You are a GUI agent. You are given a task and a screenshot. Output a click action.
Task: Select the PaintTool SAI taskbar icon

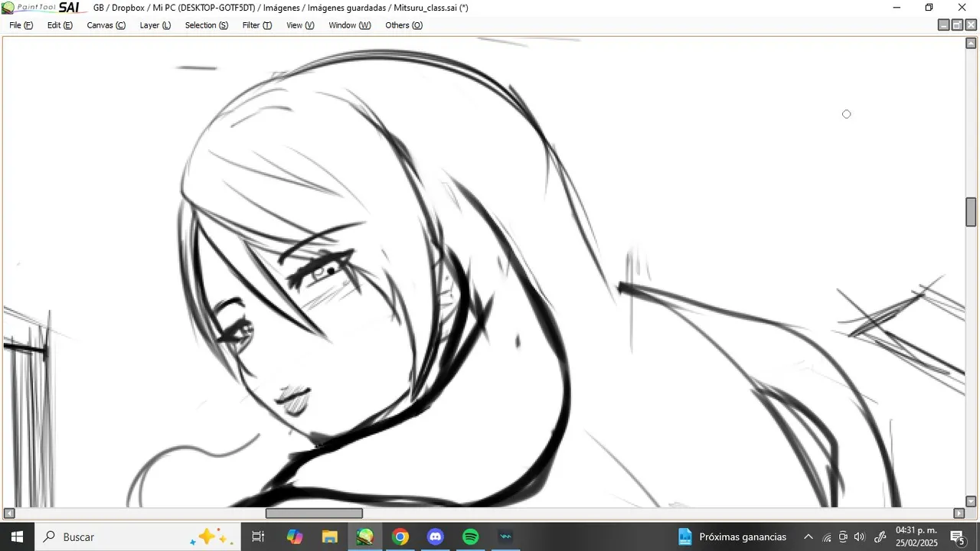365,536
